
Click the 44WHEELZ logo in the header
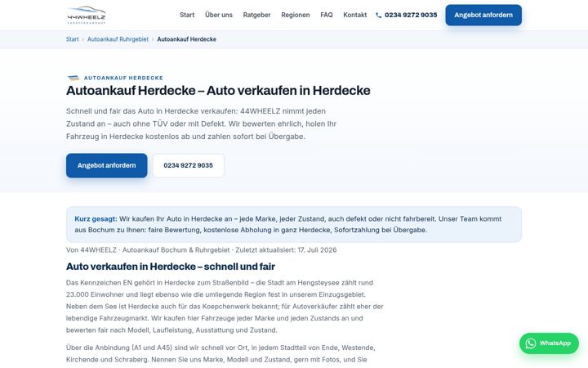pos(87,15)
